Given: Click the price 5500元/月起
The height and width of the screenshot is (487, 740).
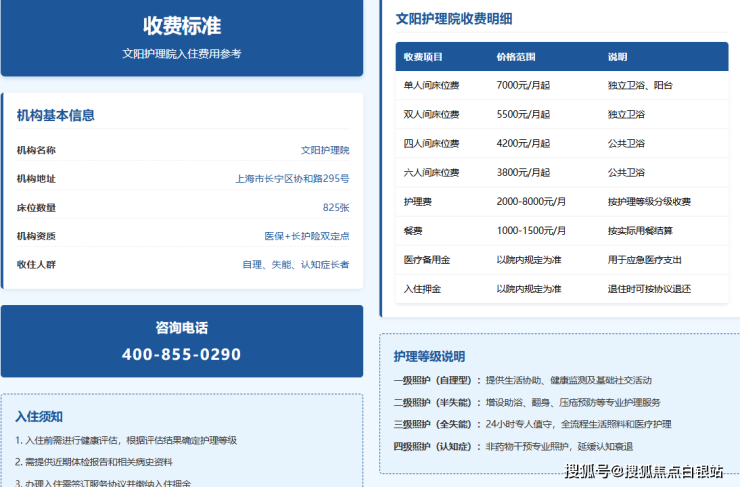Looking at the screenshot, I should 523,114.
